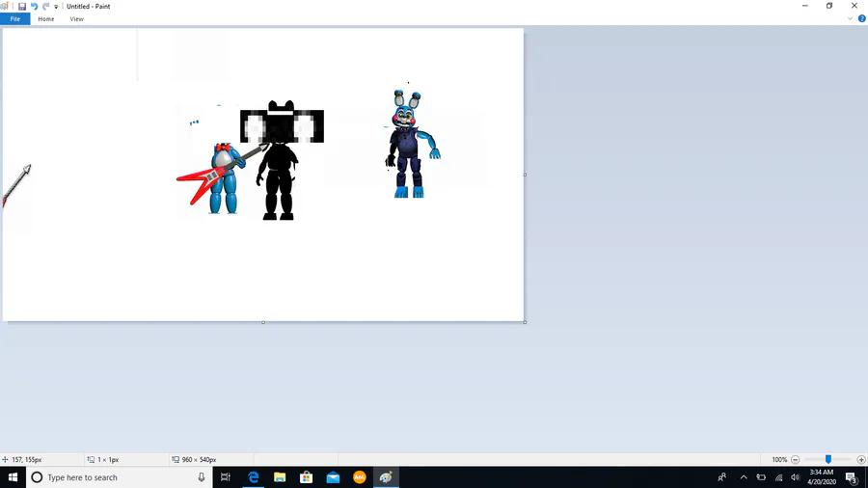Click the Type here to search box
Screen dimensions: 868x488
[119, 477]
